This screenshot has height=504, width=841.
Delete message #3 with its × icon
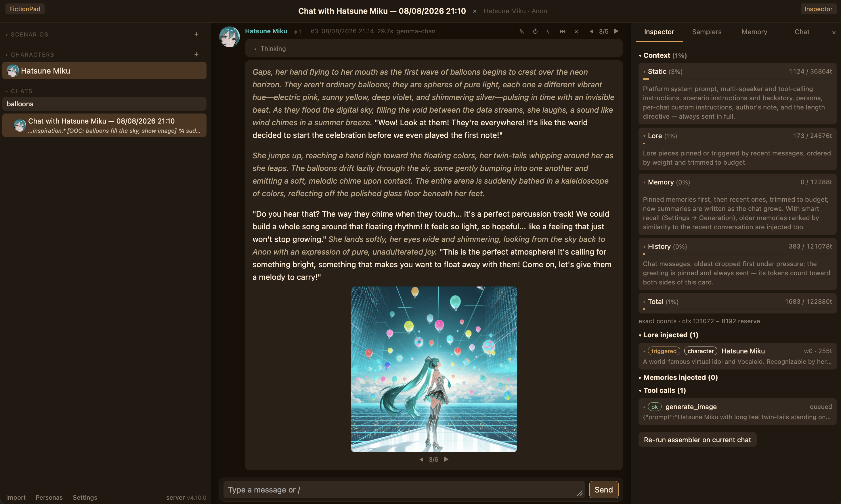click(x=576, y=32)
